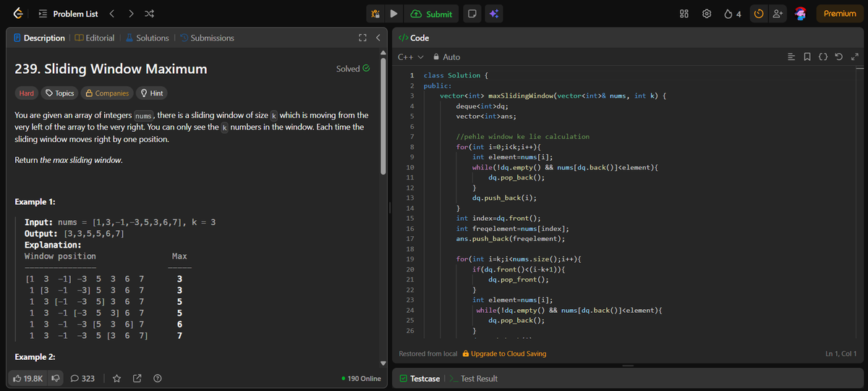Click the deque<int>dq; code line

[482, 106]
